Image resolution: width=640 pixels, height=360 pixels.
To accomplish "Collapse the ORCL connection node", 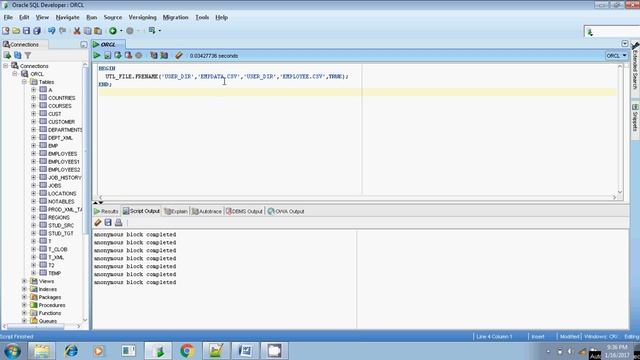I will click(x=15, y=74).
